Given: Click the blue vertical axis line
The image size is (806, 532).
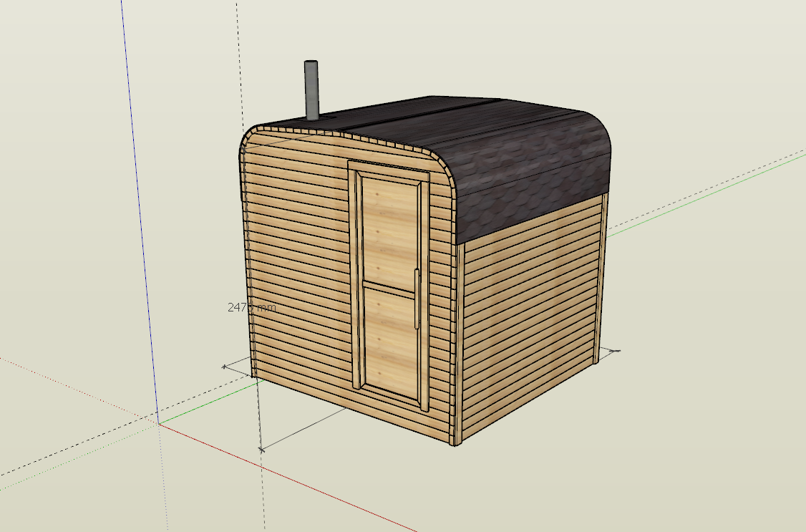Looking at the screenshot, I should click(142, 215).
